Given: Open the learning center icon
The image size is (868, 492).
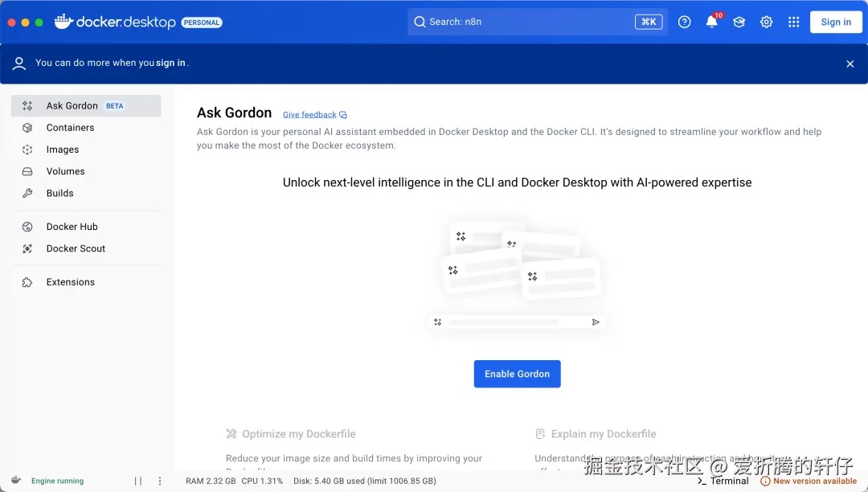Looking at the screenshot, I should coord(739,22).
